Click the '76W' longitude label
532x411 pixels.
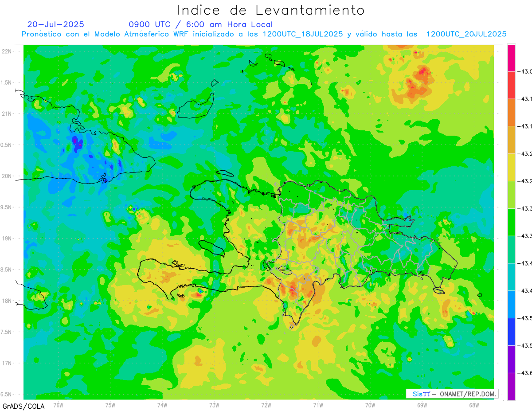coord(58,405)
